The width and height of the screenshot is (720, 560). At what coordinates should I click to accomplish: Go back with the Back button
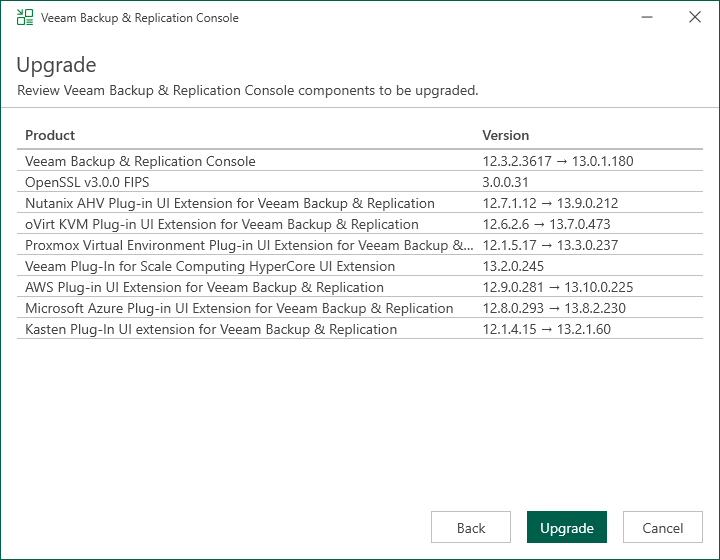[x=471, y=527]
